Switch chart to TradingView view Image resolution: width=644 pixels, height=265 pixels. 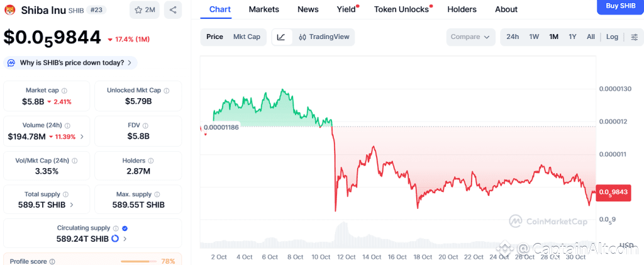pyautogui.click(x=323, y=37)
